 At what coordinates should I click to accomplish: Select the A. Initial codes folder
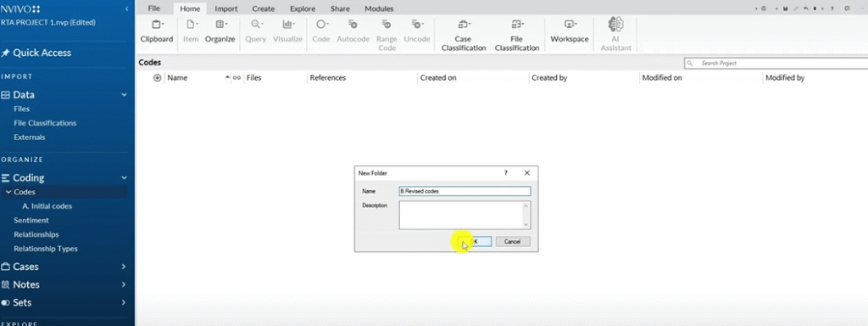coord(47,206)
